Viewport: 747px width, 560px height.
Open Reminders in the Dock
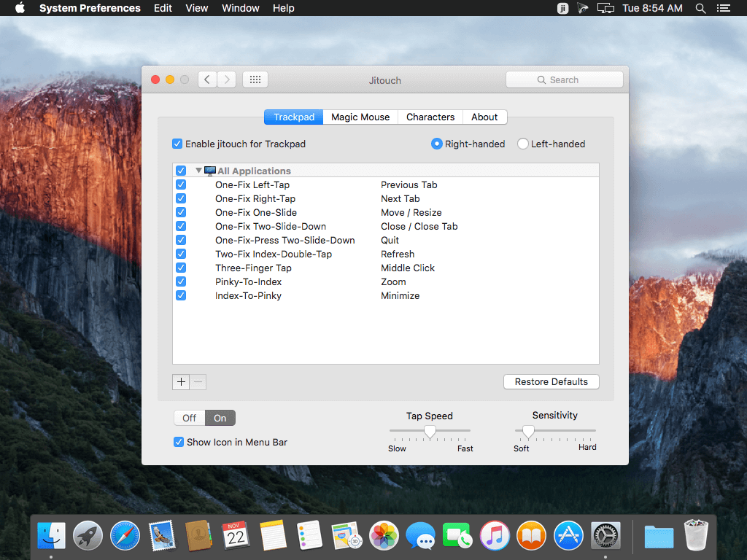tap(309, 535)
